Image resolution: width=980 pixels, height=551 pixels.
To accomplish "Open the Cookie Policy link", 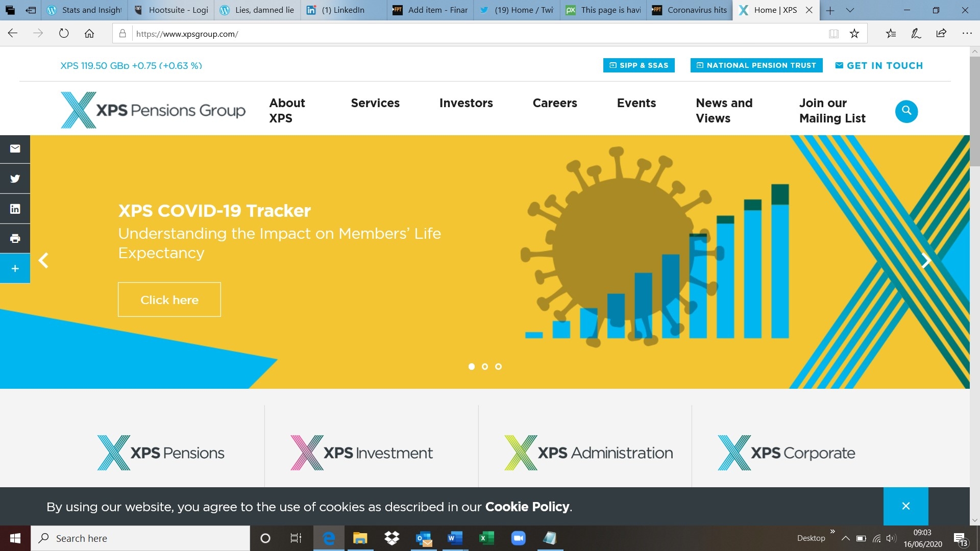I will (x=527, y=507).
